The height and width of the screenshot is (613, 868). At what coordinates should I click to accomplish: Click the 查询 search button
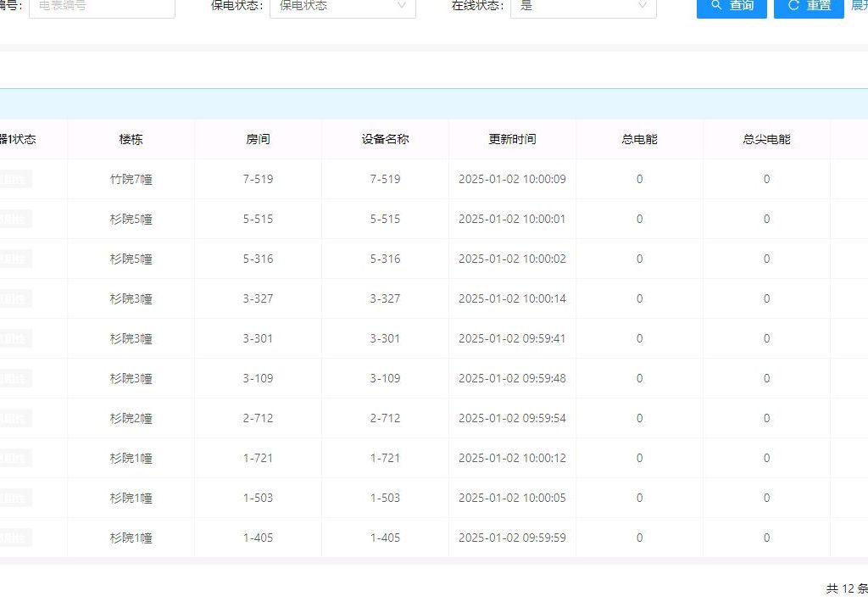pyautogui.click(x=732, y=7)
